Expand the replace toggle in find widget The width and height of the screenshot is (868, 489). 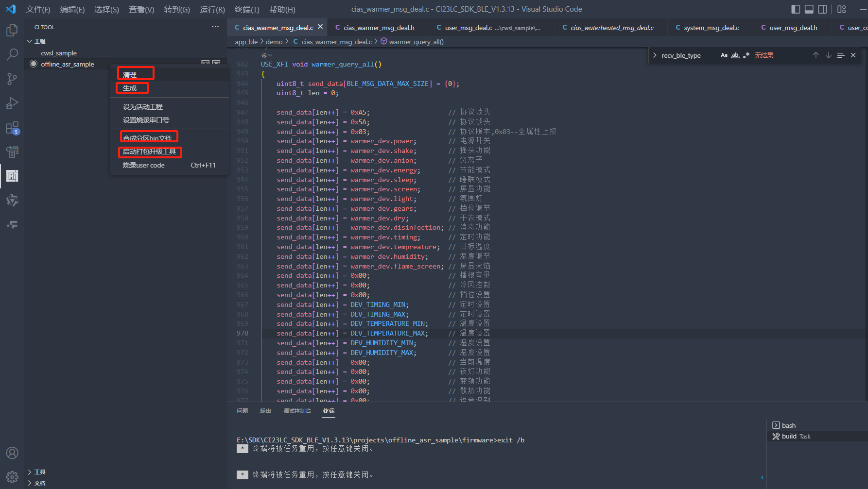(655, 55)
